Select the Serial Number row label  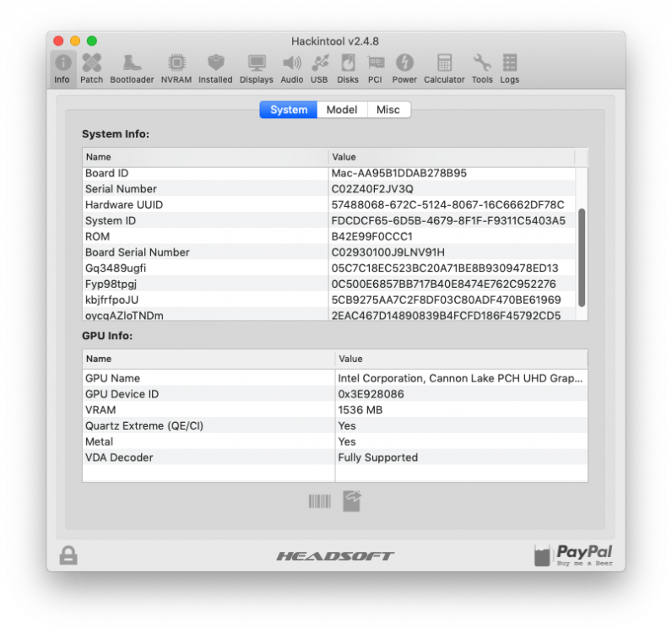point(121,189)
